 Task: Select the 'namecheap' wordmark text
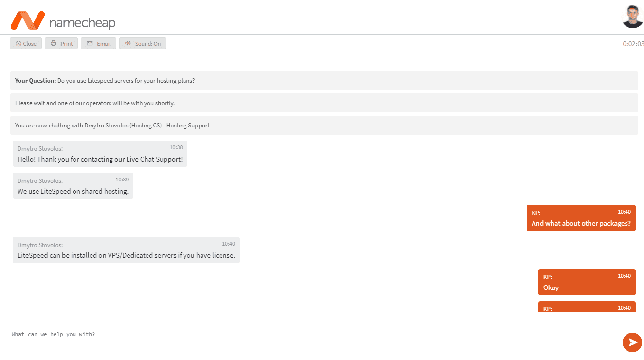[82, 22]
